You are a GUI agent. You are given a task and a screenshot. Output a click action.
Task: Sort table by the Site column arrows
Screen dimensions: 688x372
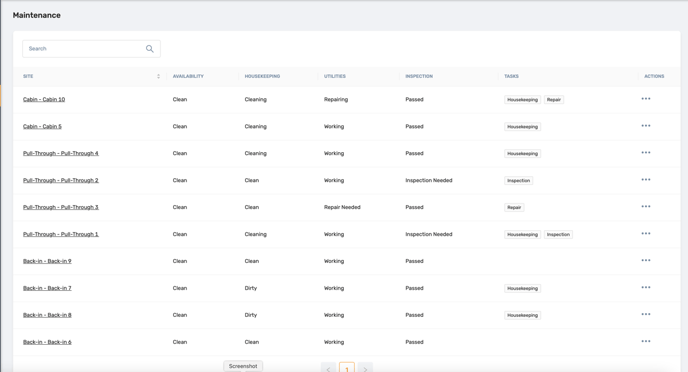158,76
